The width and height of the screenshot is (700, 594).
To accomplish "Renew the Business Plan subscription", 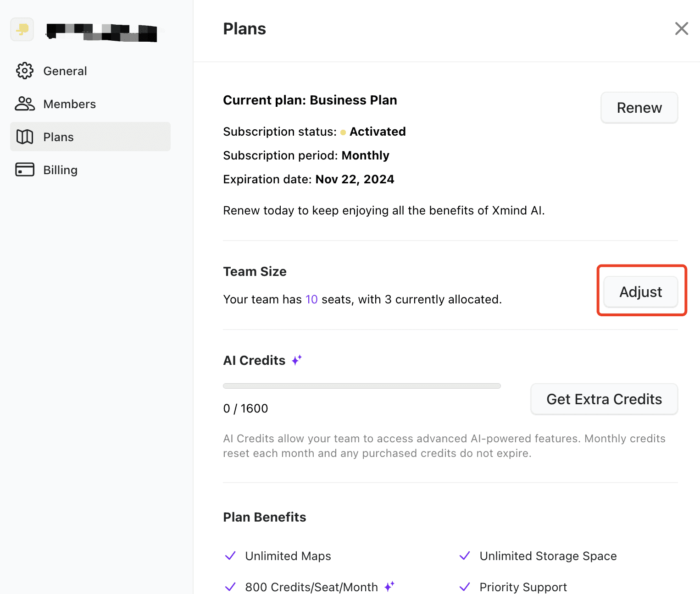I will pyautogui.click(x=639, y=108).
